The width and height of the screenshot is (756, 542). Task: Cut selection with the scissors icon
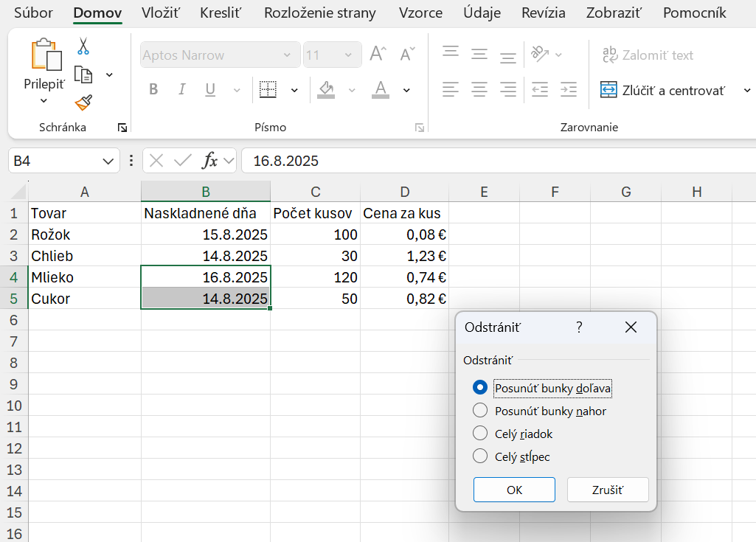coord(83,46)
